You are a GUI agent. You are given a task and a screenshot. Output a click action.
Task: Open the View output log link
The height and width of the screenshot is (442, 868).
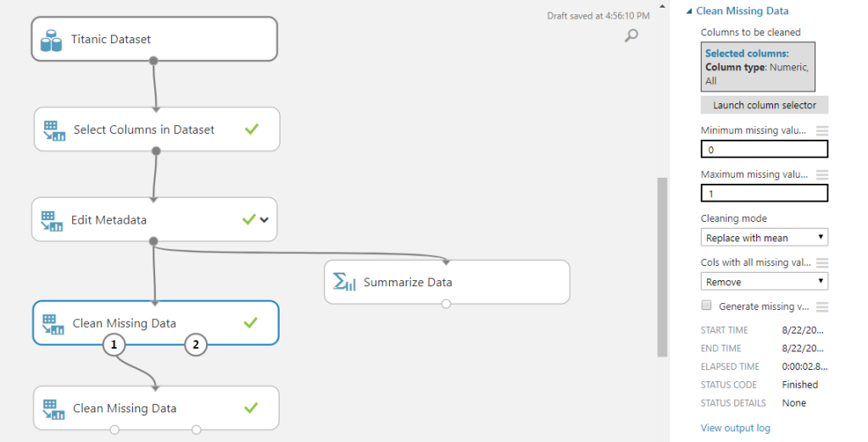click(735, 428)
